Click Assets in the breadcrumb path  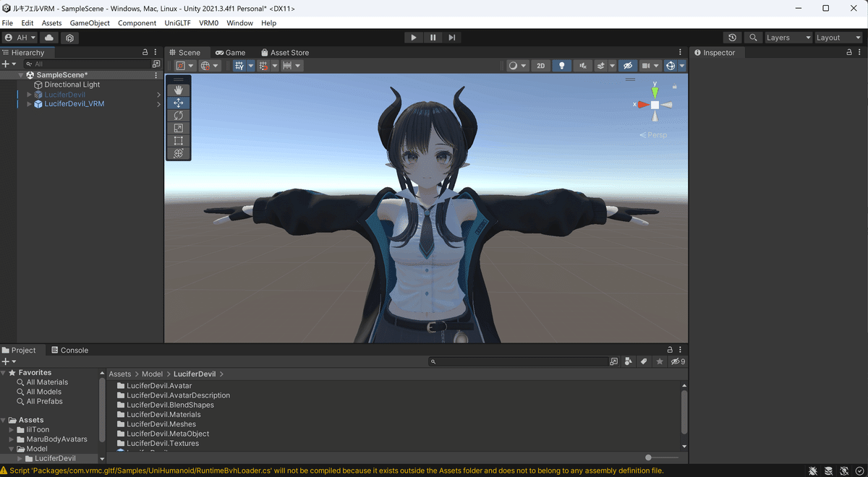click(x=120, y=374)
